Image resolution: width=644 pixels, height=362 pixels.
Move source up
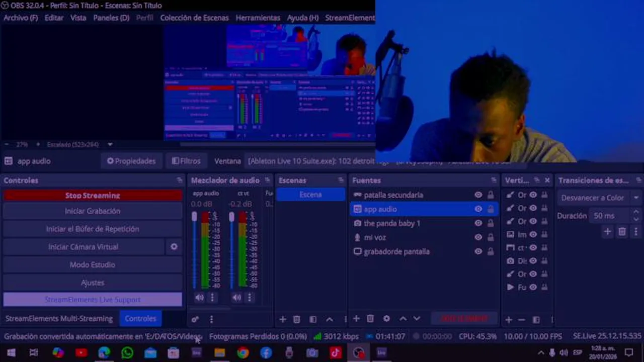tap(403, 319)
